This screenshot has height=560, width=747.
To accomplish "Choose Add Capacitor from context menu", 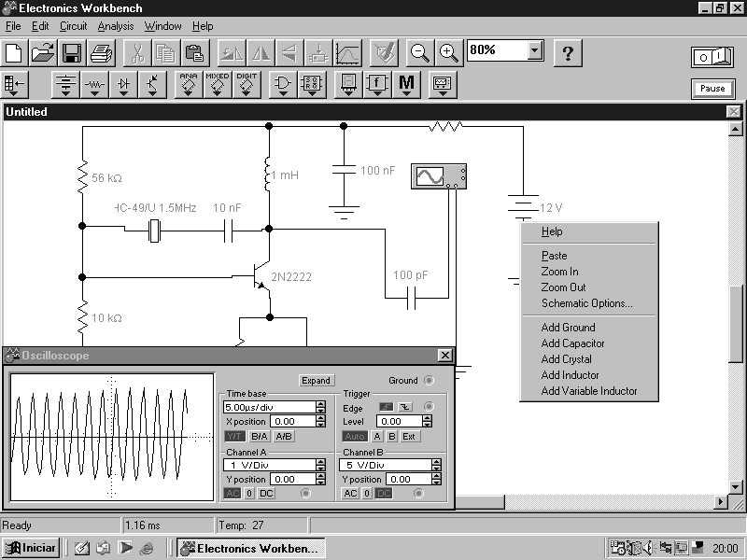I will (572, 343).
